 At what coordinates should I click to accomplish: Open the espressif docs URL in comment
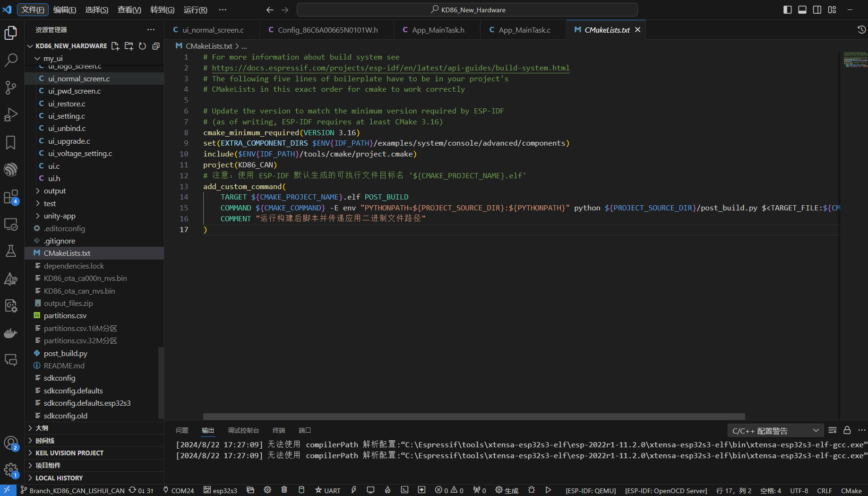(x=391, y=68)
